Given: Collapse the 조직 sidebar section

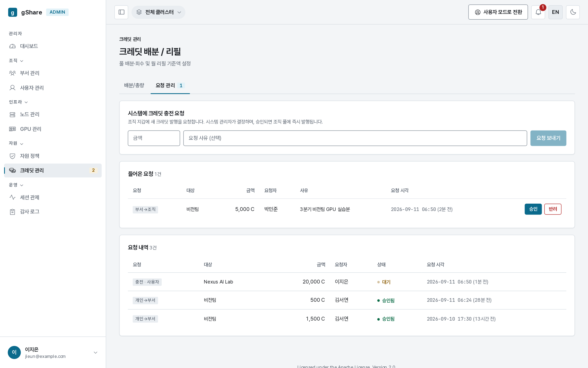Looking at the screenshot, I should coord(16,61).
